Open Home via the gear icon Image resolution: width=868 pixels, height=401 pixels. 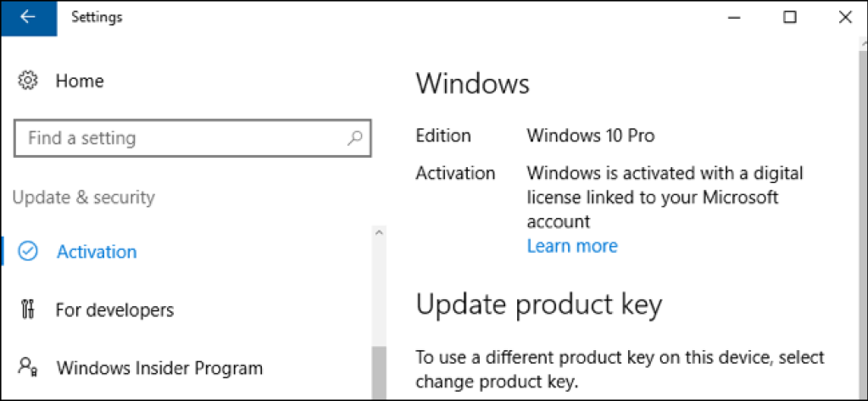click(27, 81)
